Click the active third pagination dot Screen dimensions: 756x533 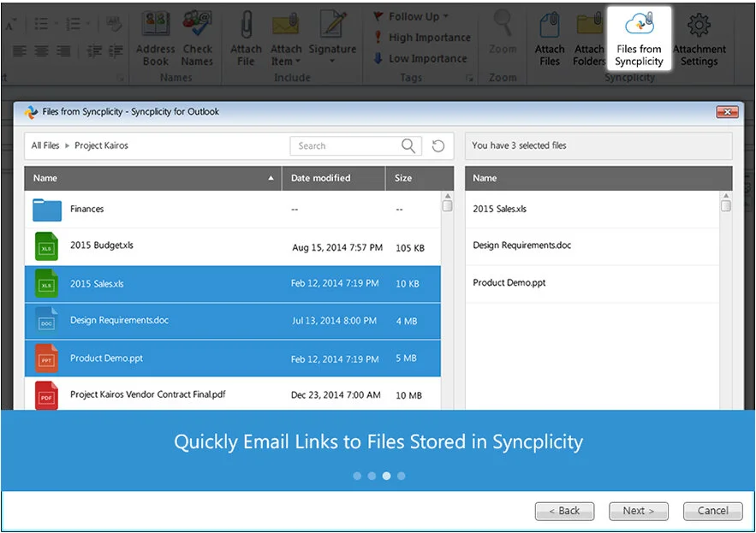click(x=386, y=477)
